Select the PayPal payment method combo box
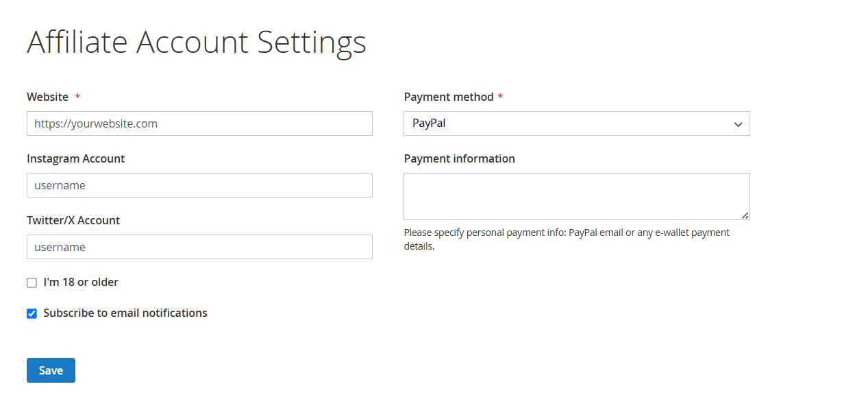The image size is (868, 417). click(576, 123)
